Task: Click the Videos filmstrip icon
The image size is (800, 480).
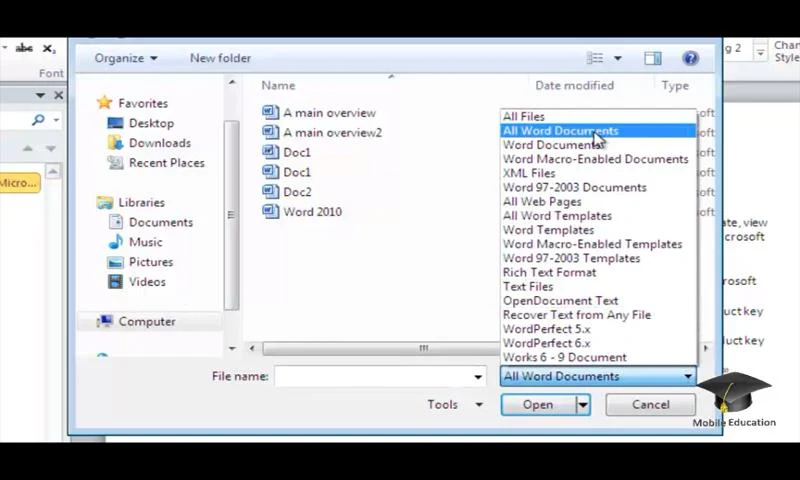Action: click(116, 282)
